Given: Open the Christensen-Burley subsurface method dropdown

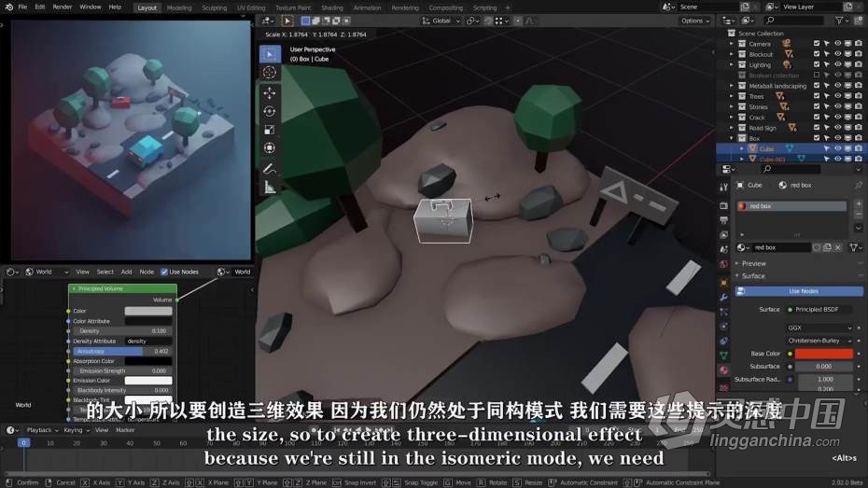Looking at the screenshot, I should coord(819,341).
